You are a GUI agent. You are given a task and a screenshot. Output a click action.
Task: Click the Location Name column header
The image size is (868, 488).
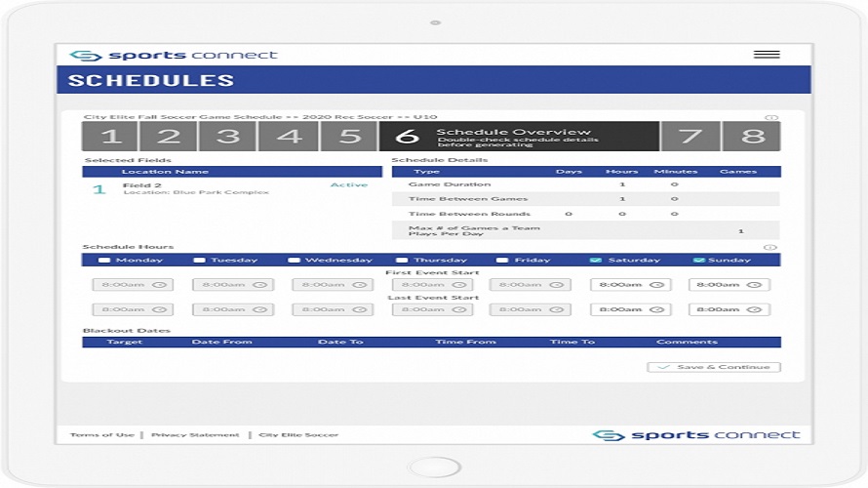click(x=165, y=172)
